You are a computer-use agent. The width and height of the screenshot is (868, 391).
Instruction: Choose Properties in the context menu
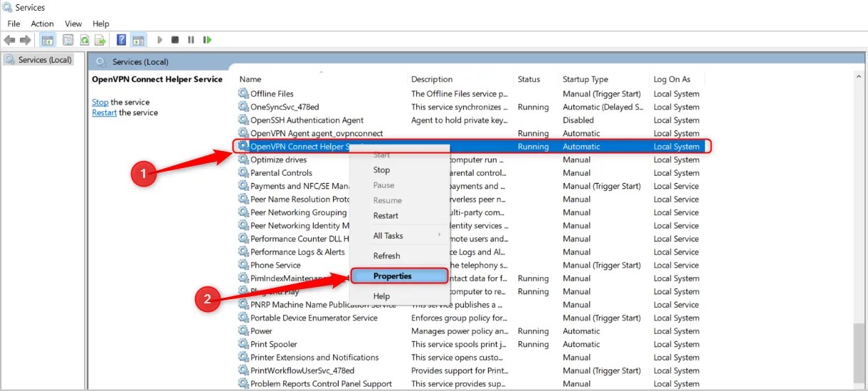[x=399, y=276]
